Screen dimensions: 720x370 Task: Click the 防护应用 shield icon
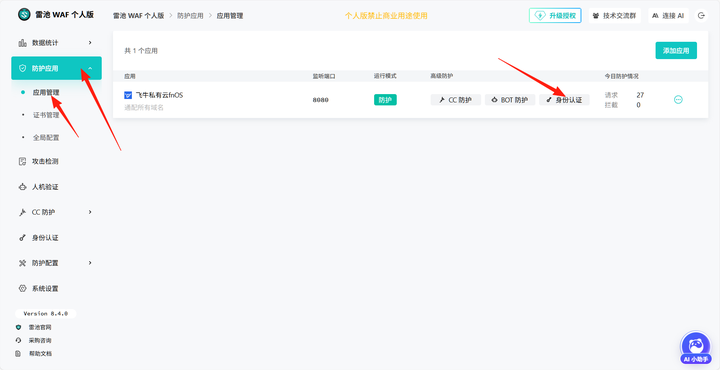coord(22,68)
